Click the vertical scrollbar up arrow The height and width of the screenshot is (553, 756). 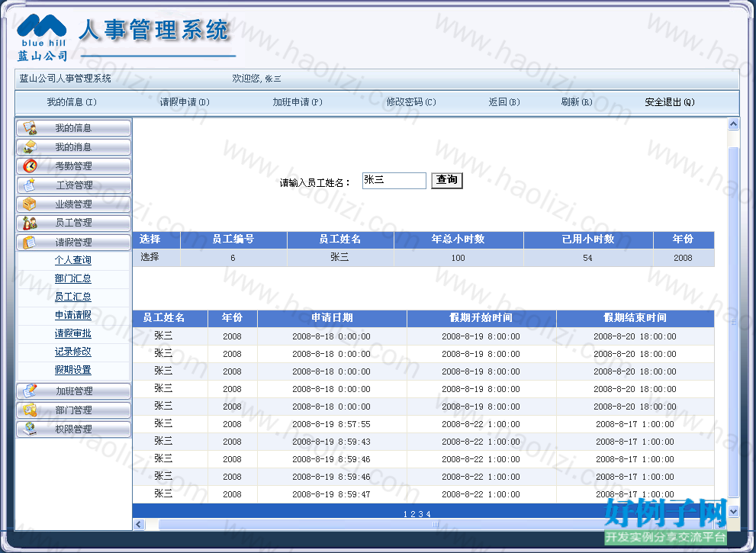733,124
